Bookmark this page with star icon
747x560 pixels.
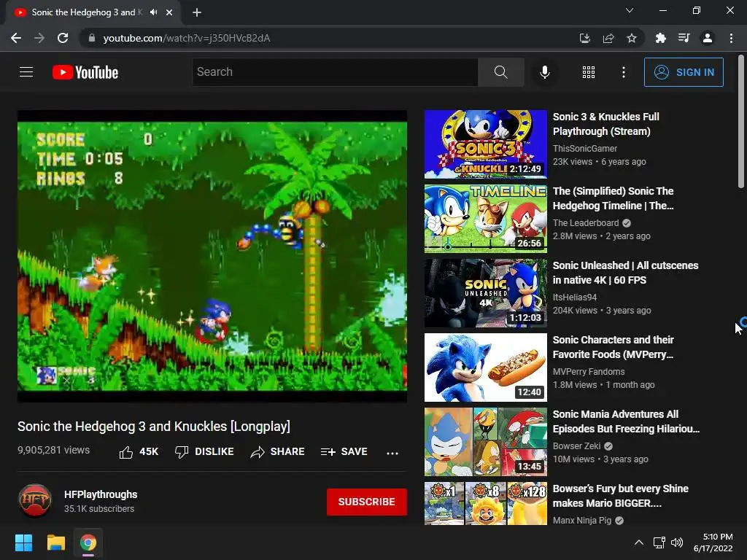(632, 38)
